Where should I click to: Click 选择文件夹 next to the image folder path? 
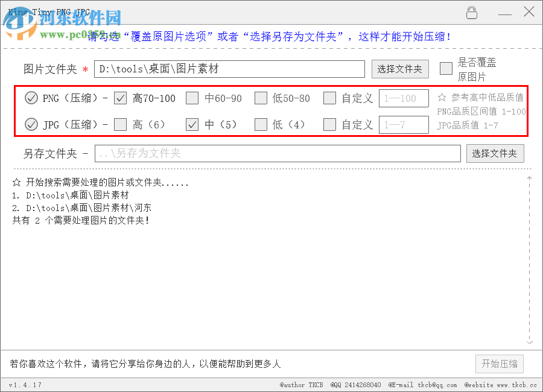(400, 69)
